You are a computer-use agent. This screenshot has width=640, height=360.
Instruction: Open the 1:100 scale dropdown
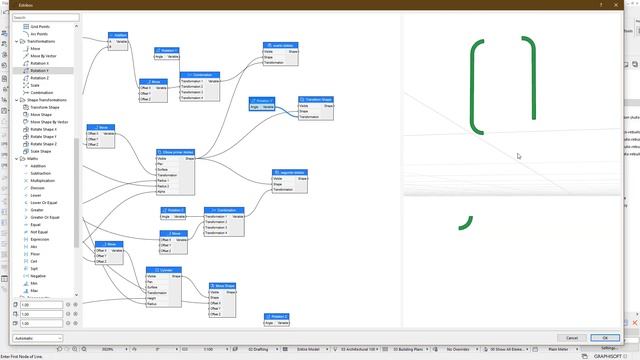227,349
